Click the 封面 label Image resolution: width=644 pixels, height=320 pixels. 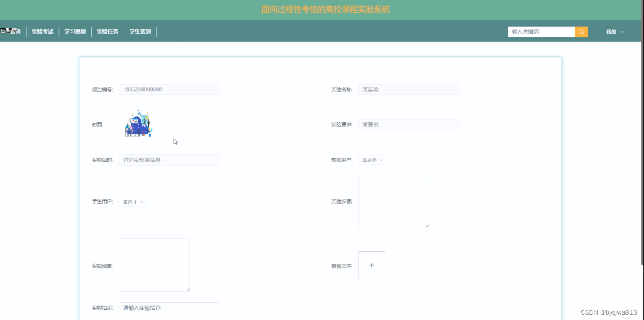point(97,125)
